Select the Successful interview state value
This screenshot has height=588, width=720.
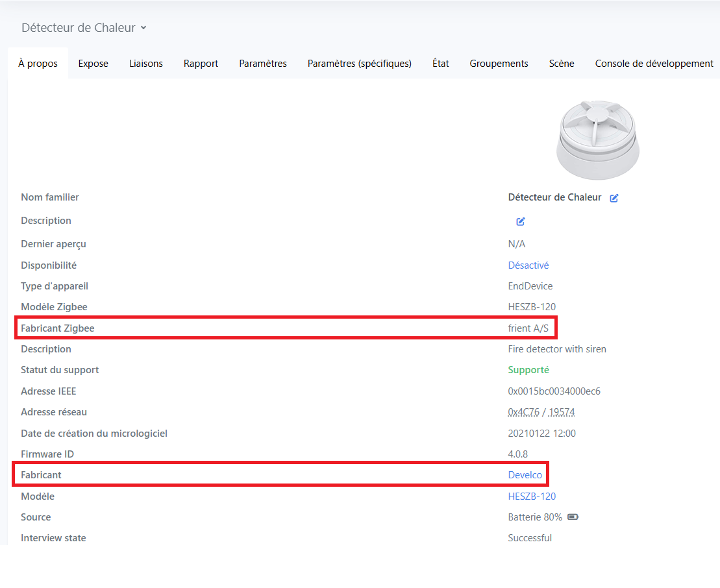(x=530, y=538)
